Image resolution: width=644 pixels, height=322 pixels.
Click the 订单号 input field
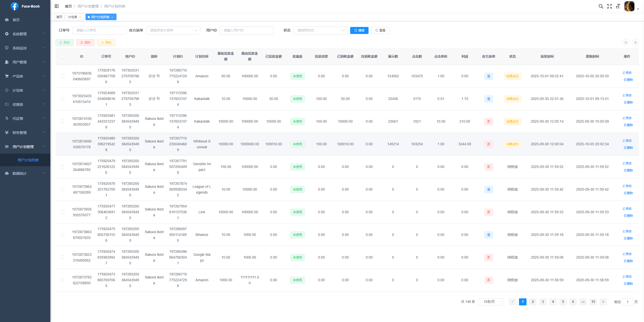[x=99, y=30]
